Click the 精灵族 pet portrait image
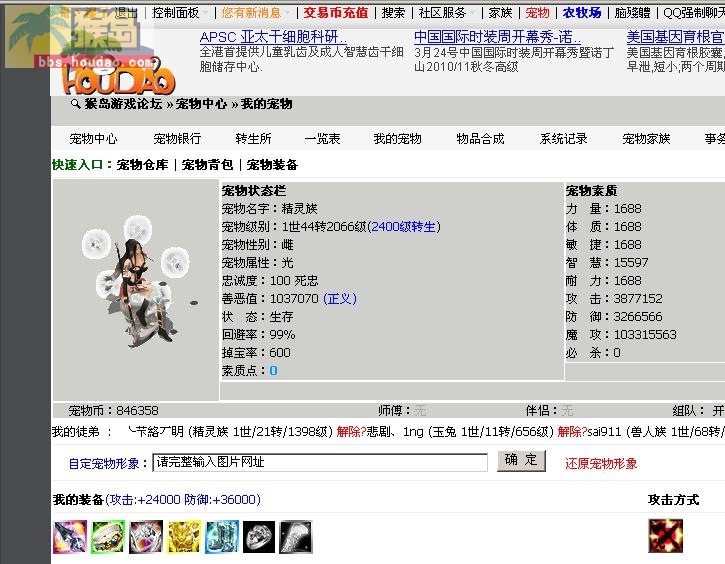The height and width of the screenshot is (564, 725). click(136, 283)
